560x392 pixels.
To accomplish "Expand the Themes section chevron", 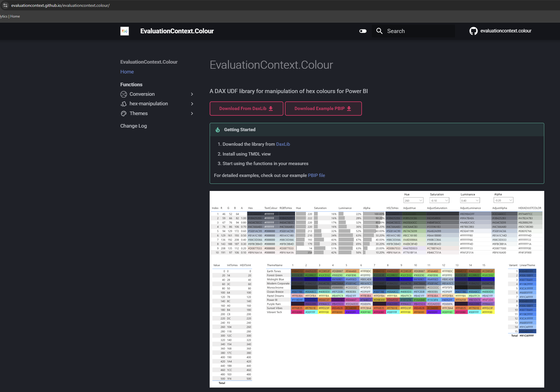I will 192,114.
